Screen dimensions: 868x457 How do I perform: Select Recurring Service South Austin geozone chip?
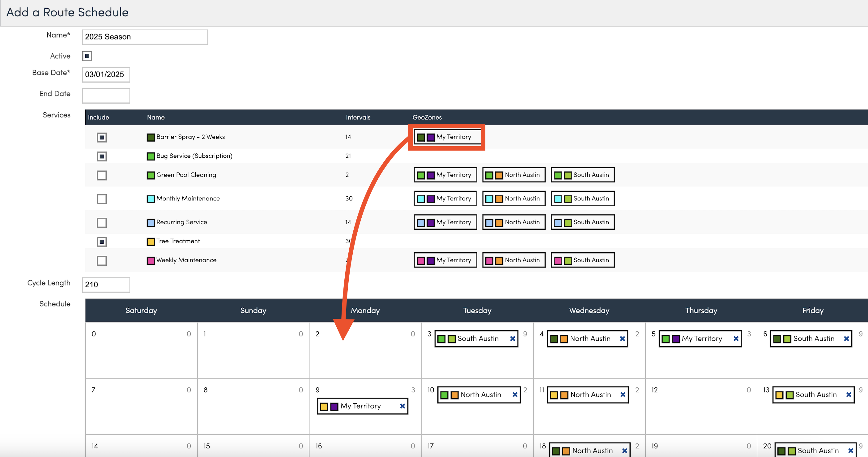click(x=582, y=222)
